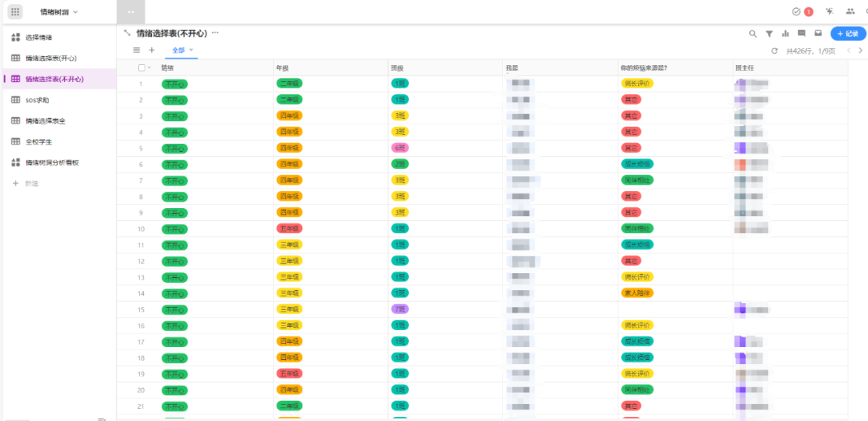The width and height of the screenshot is (868, 421).
Task: Click the 你的烦恼来源是? column header
Action: click(x=675, y=67)
